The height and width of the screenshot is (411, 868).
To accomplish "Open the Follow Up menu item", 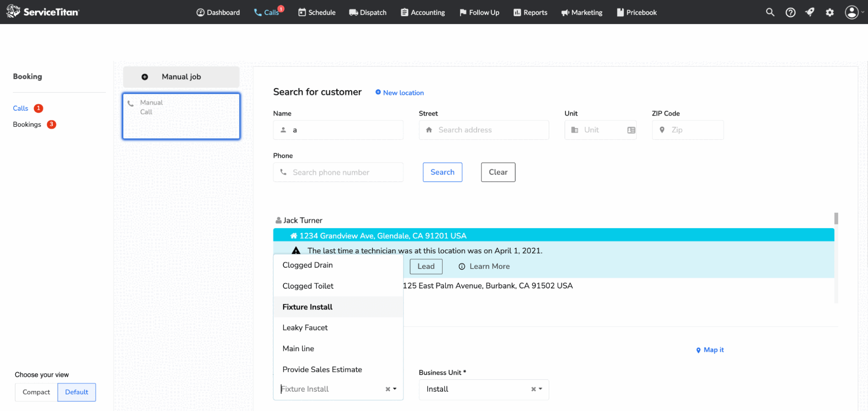I will point(479,12).
